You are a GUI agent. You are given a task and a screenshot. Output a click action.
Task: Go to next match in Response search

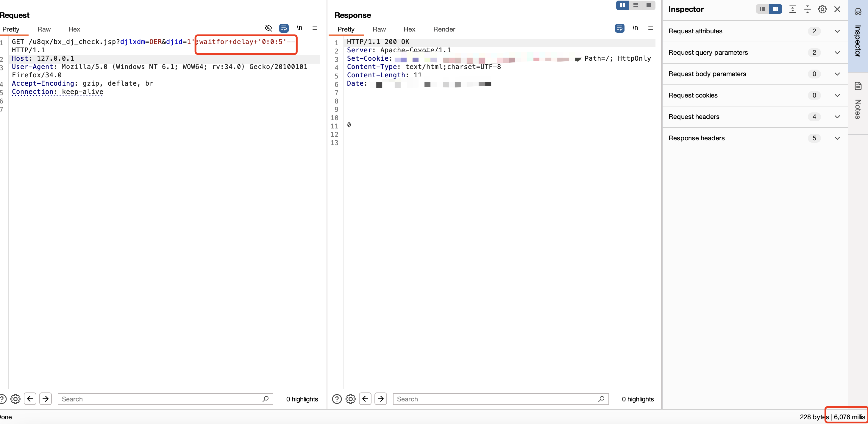[381, 399]
